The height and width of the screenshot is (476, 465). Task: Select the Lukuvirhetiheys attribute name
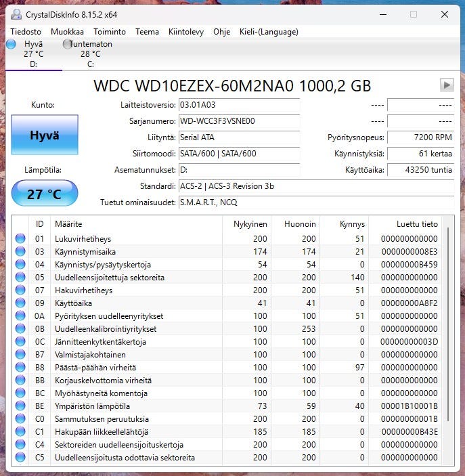83,239
